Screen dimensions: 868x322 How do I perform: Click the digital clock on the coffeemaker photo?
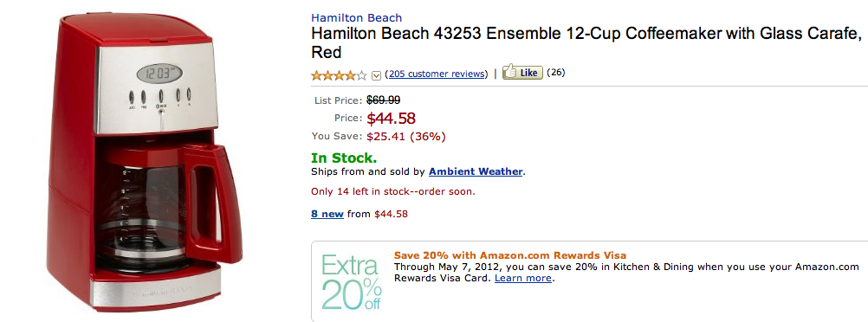[x=159, y=73]
